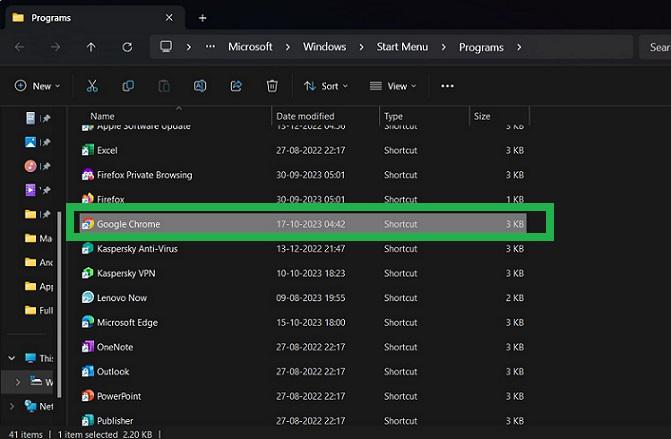Sort by the Date modified column header
Viewport: 671px width, 439px height.
pos(305,116)
